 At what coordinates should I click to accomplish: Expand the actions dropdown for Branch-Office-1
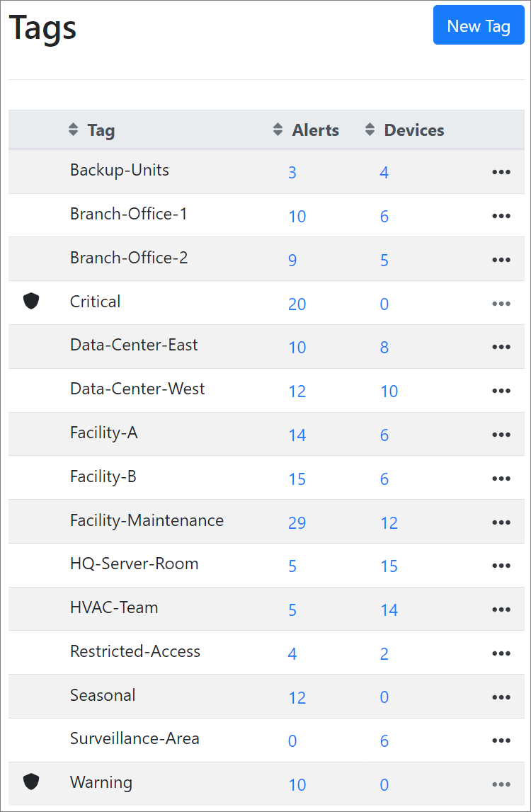point(501,215)
